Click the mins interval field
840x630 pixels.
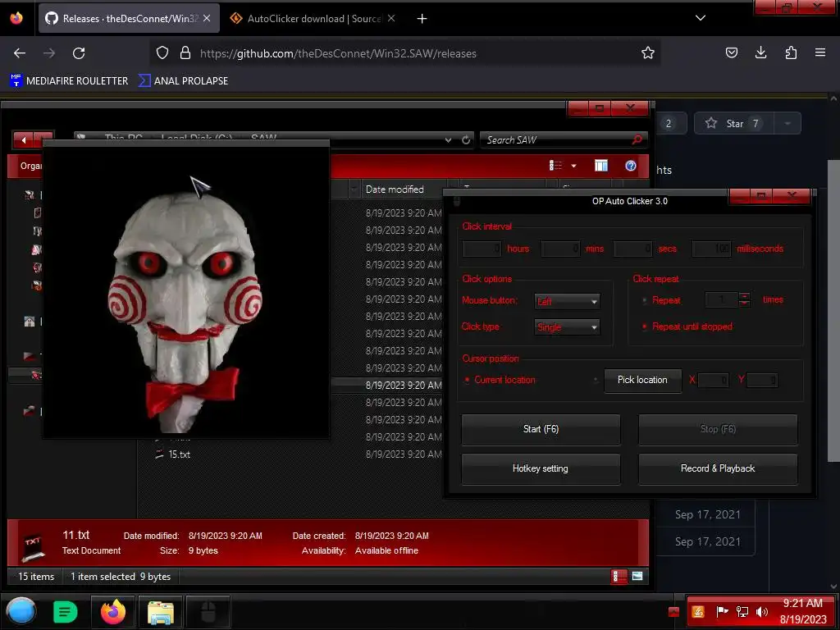pyautogui.click(x=560, y=249)
